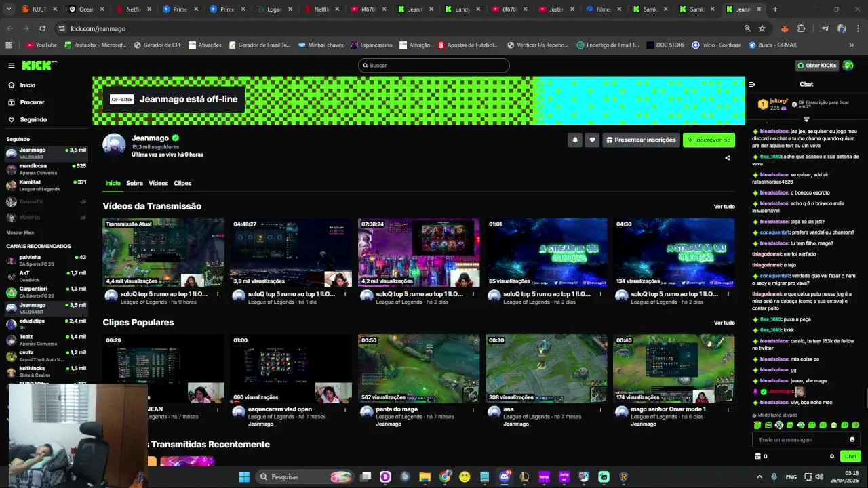
Task: Expand the chat leaderboard handle
Action: click(x=806, y=119)
